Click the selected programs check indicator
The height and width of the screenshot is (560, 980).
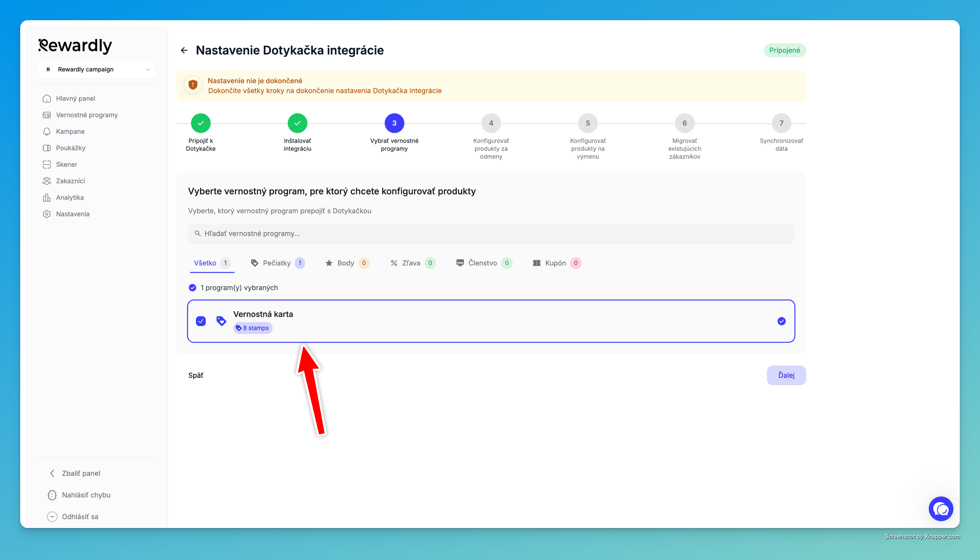192,288
